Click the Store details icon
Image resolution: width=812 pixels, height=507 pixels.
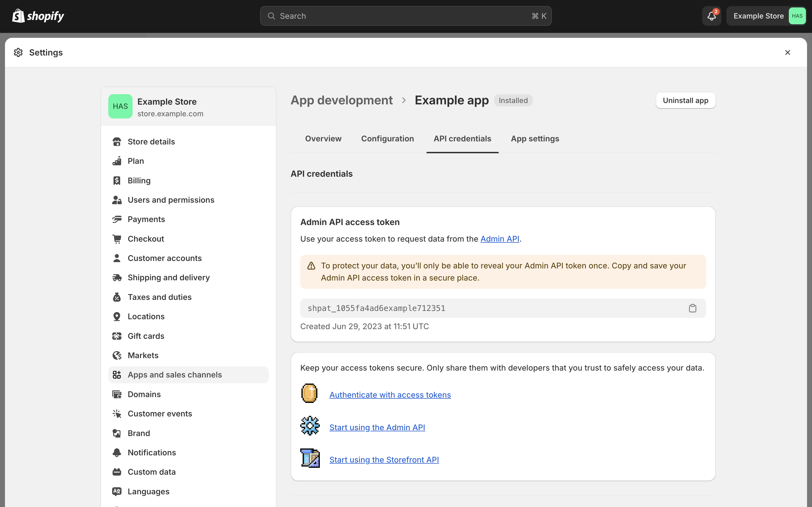[x=117, y=141]
